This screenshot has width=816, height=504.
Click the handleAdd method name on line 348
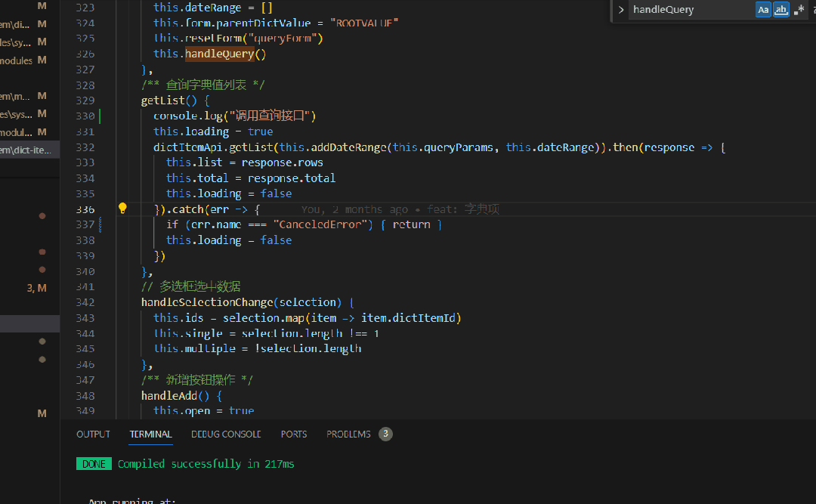(166, 395)
